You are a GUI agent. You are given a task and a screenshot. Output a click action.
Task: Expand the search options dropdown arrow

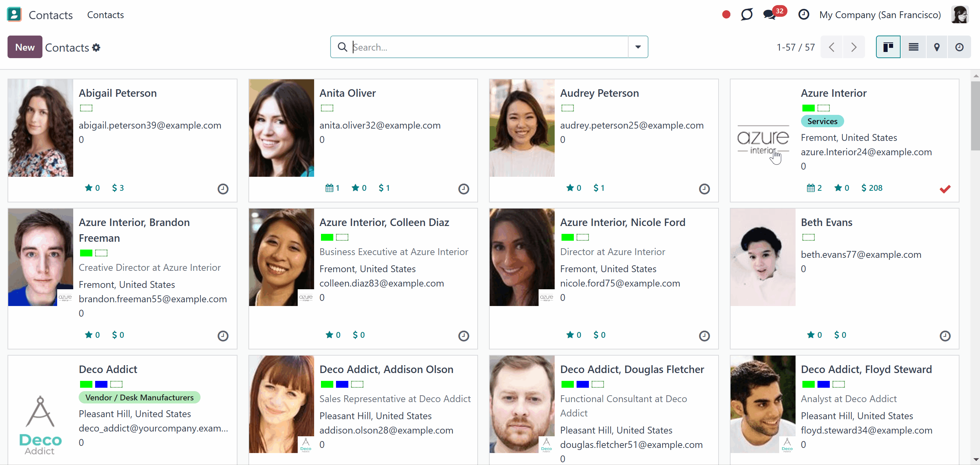point(638,47)
